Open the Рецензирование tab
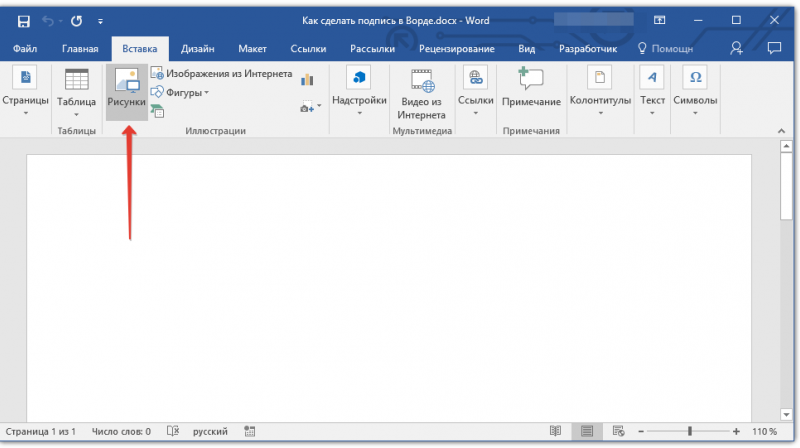The image size is (800, 448). 457,48
